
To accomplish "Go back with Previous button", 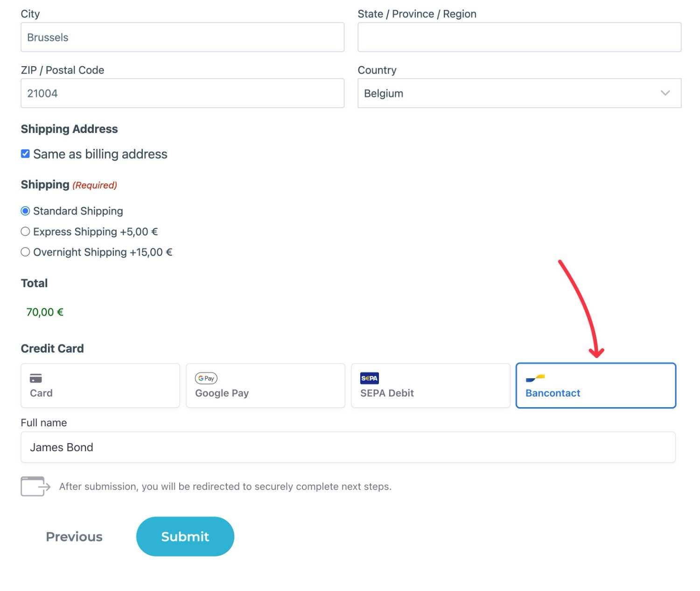I will point(74,536).
